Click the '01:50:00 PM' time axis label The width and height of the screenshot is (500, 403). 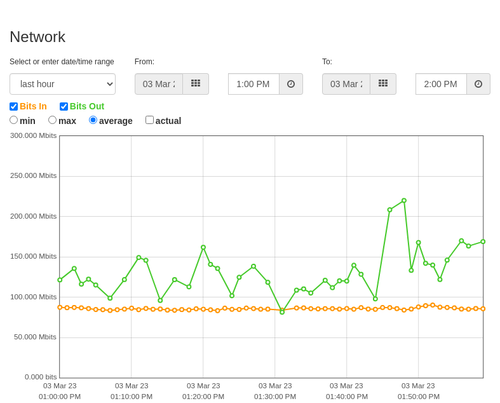418,397
